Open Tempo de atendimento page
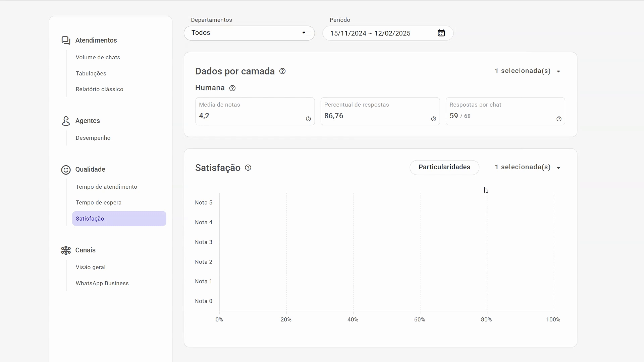The width and height of the screenshot is (644, 362). (x=106, y=187)
